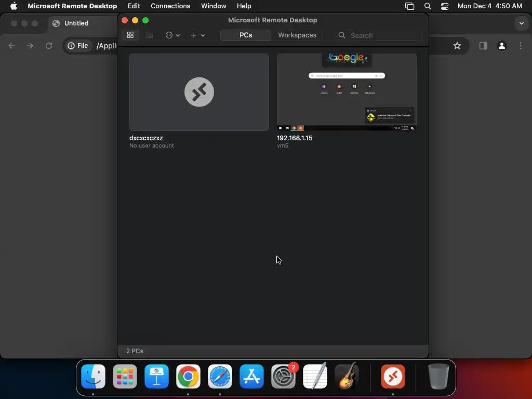The height and width of the screenshot is (399, 532).
Task: Open Control Center in the menu bar
Action: (x=445, y=6)
